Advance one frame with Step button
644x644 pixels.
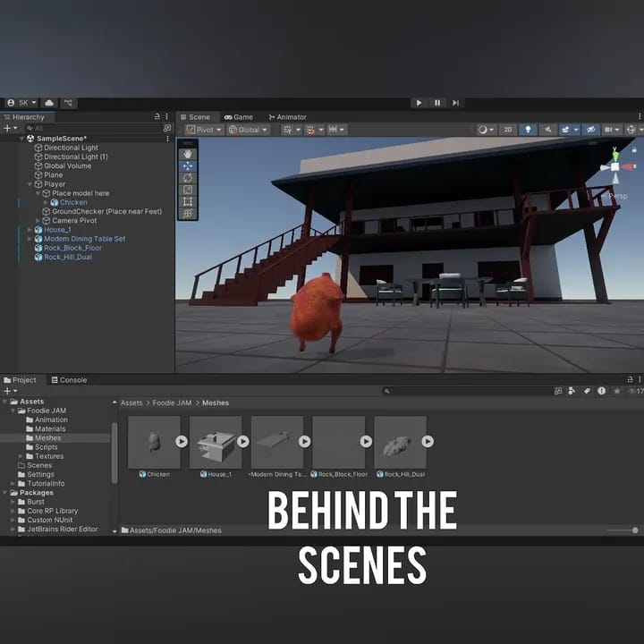(x=455, y=103)
